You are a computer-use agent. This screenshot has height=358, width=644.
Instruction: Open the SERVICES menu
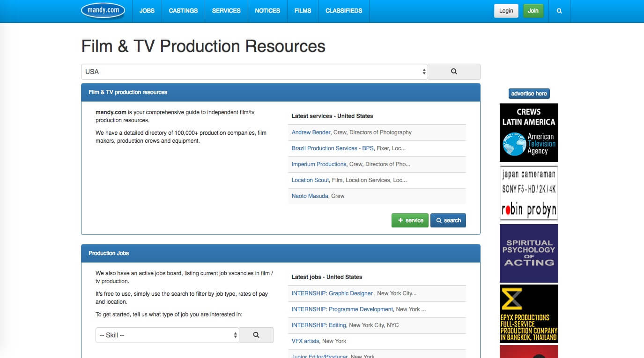coord(226,11)
